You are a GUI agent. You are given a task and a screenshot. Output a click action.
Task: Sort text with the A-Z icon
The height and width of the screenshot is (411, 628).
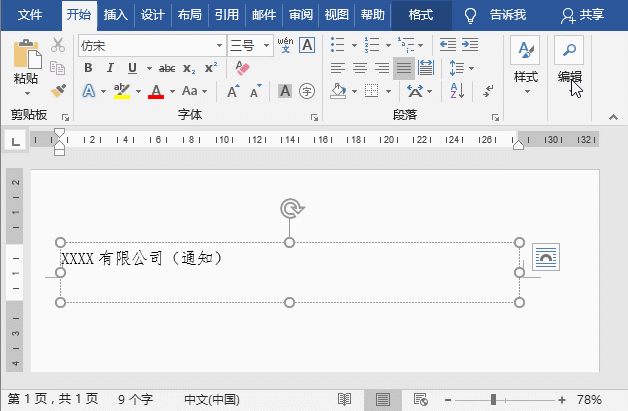[x=457, y=91]
